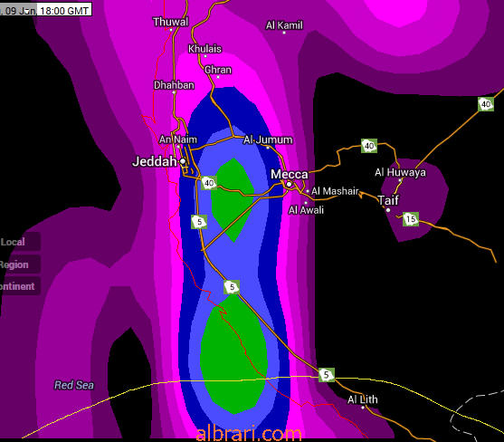This screenshot has width=504, height=442.
Task: Click the Route 5 shield near Al Lith
Action: 327,375
